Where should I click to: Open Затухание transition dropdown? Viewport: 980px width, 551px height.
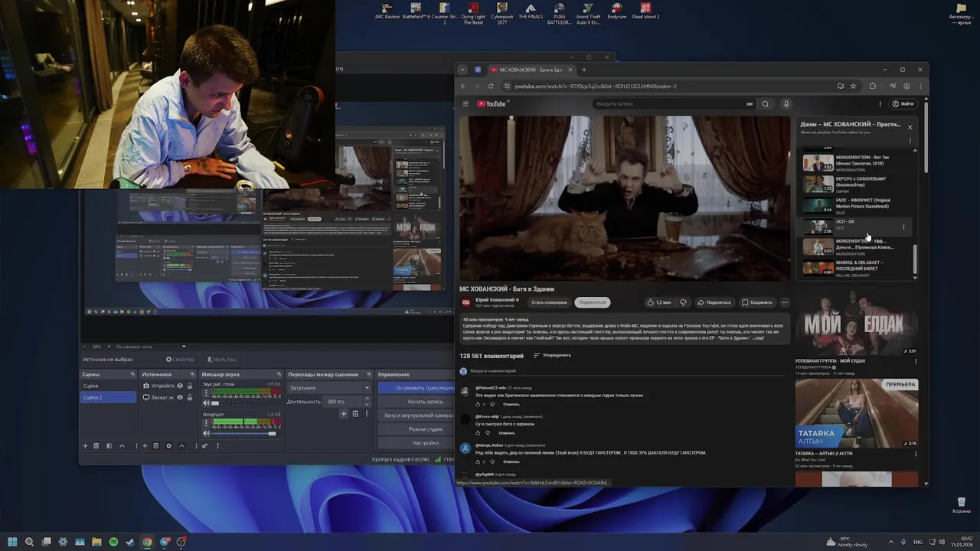330,388
